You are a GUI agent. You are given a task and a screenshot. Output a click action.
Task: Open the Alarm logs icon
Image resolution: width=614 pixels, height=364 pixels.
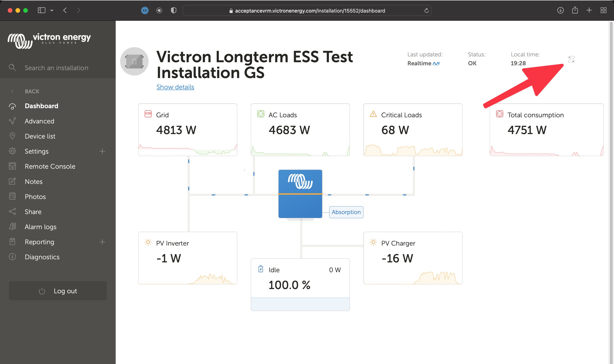point(12,227)
